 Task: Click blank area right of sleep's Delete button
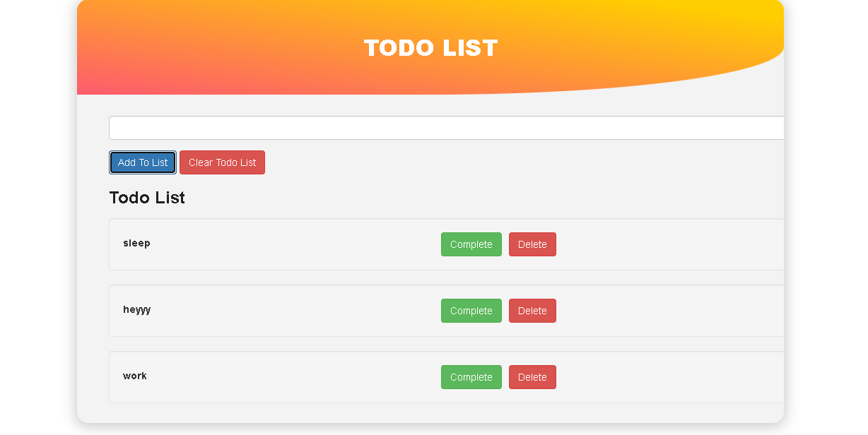[x=671, y=244]
